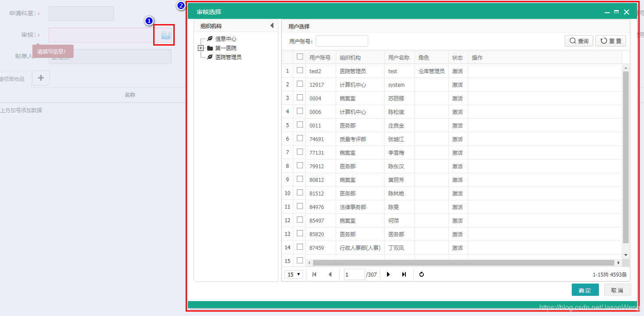Click the 申请科室 input field
Image resolution: width=644 pixels, height=316 pixels.
[81, 14]
